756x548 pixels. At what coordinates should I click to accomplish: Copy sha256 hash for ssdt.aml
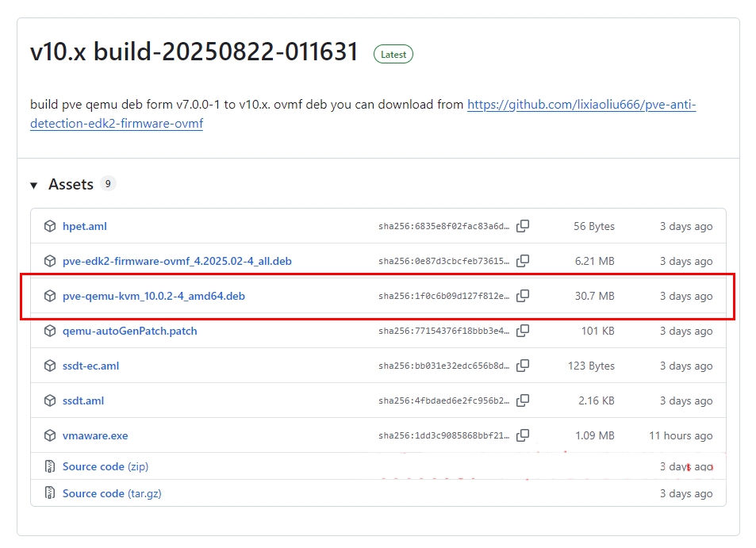coord(523,400)
